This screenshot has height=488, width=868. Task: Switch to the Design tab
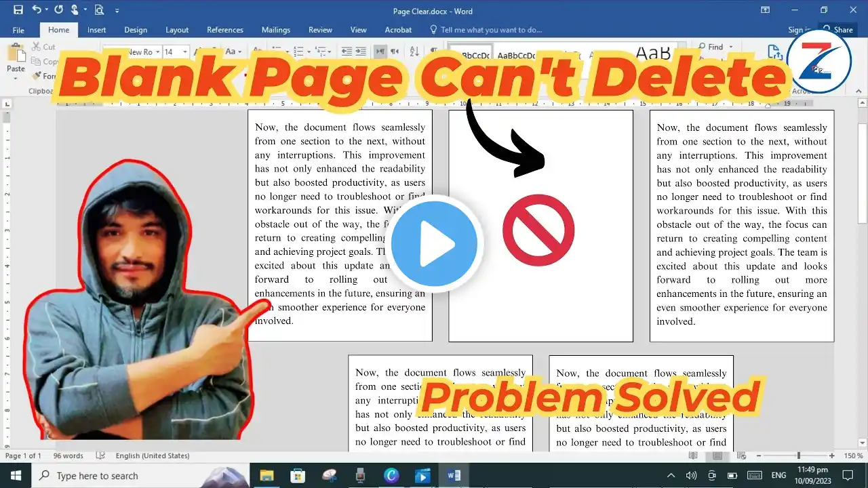coord(136,30)
